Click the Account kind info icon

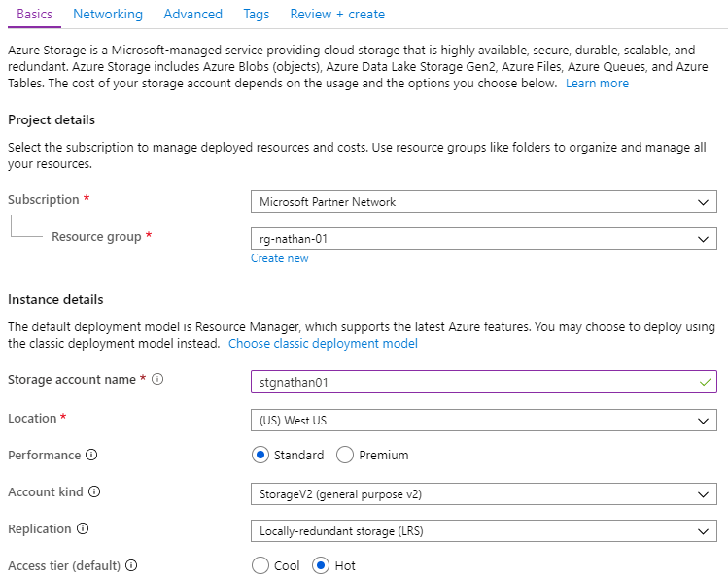tap(94, 491)
